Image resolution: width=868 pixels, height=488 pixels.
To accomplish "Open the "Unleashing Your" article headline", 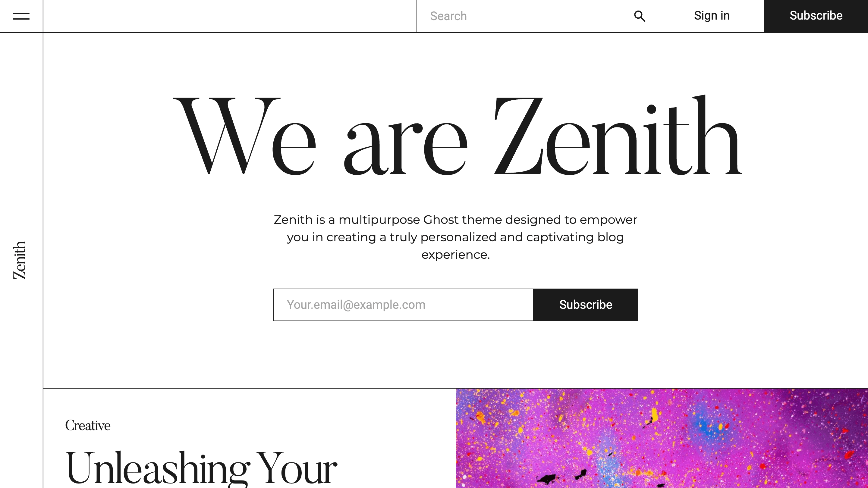I will tap(201, 468).
